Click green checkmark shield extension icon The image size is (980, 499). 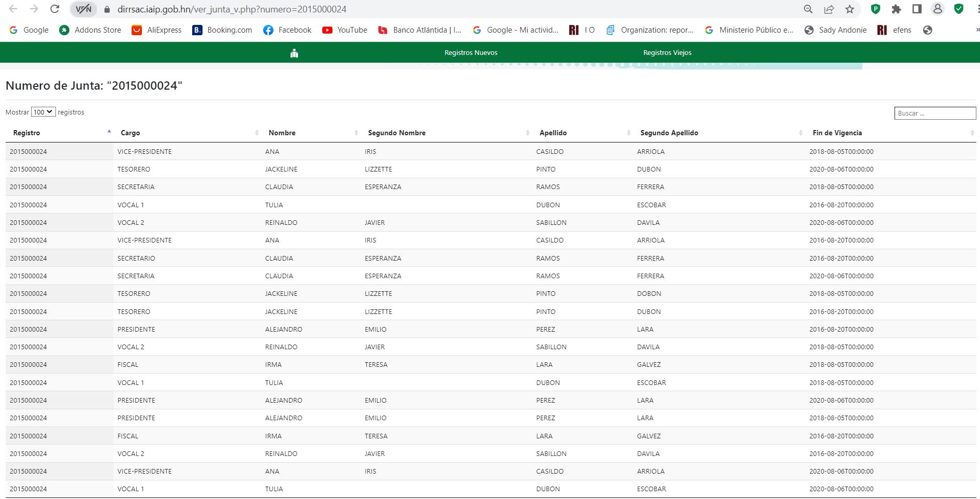point(959,9)
